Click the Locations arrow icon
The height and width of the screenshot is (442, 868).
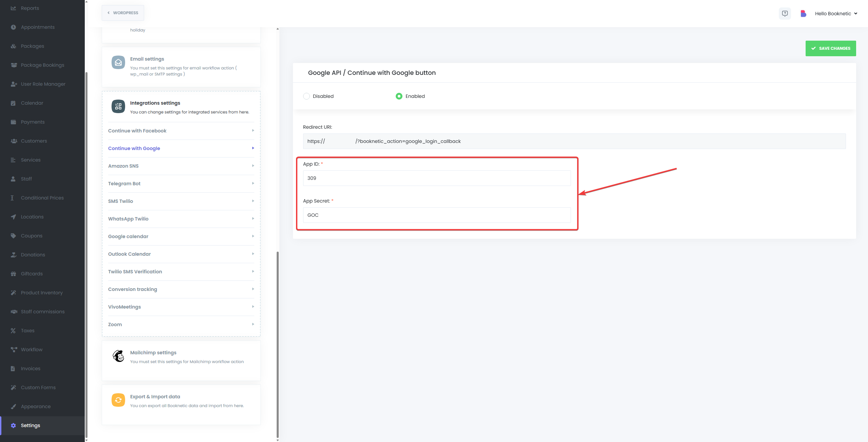tap(13, 217)
